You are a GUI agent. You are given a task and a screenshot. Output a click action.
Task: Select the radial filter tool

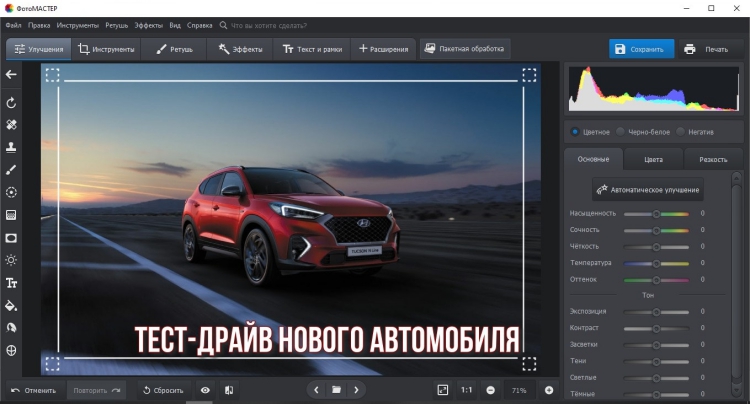[x=11, y=192]
